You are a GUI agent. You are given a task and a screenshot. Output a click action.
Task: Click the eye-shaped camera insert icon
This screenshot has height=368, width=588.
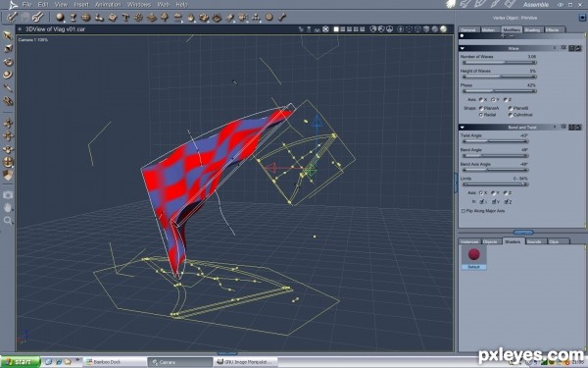pyautogui.click(x=217, y=18)
